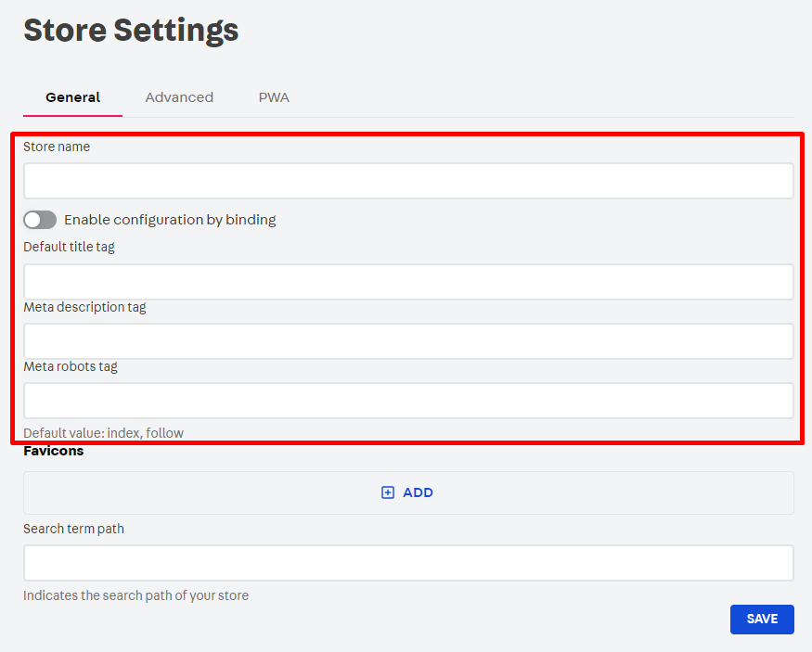Screen dimensions: 812x652
Task: Switch to the General tab
Action: pyautogui.click(x=72, y=97)
